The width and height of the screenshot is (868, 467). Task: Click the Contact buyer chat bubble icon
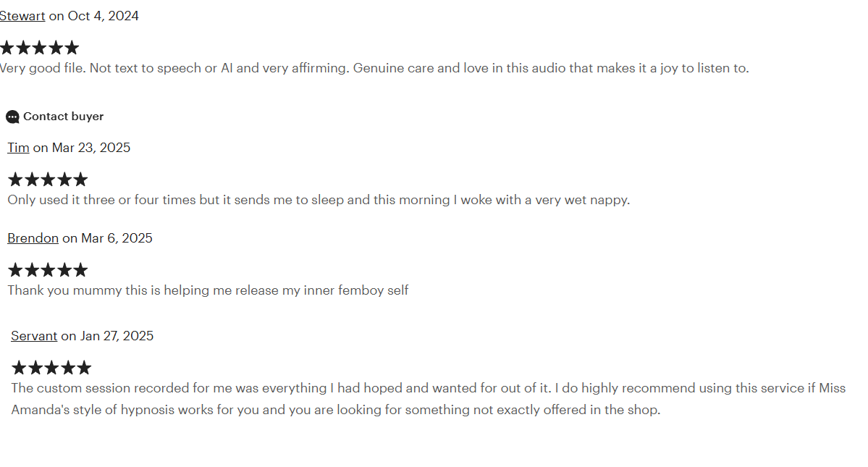click(12, 117)
